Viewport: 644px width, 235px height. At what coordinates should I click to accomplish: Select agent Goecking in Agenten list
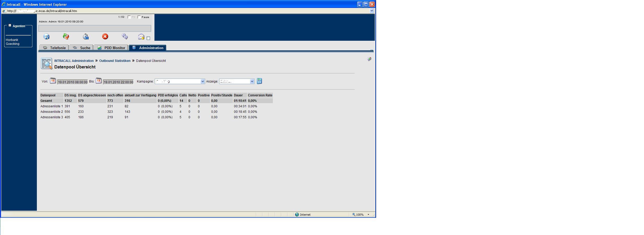13,44
